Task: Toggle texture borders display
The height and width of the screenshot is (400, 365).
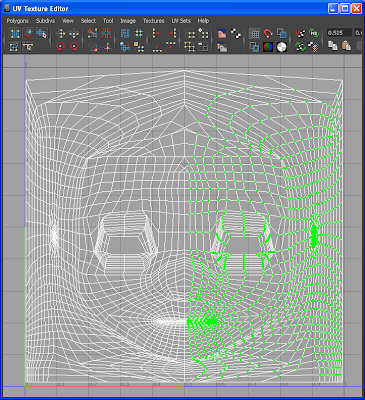Action: 254,47
